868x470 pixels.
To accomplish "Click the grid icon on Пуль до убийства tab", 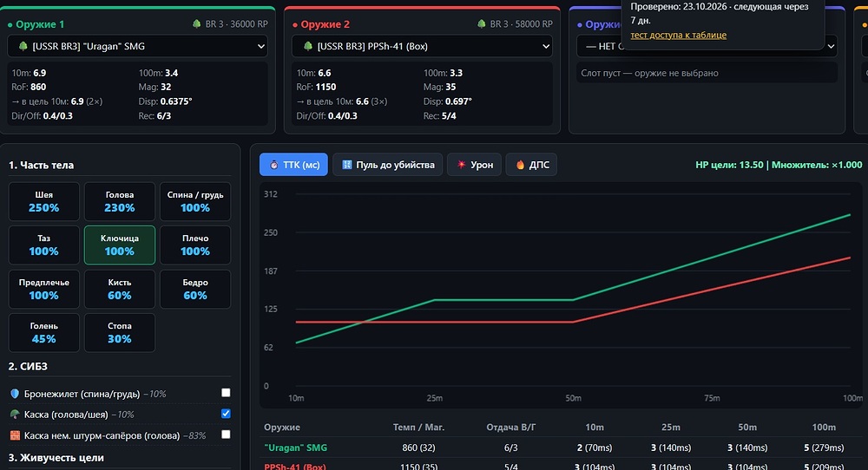I will (347, 165).
